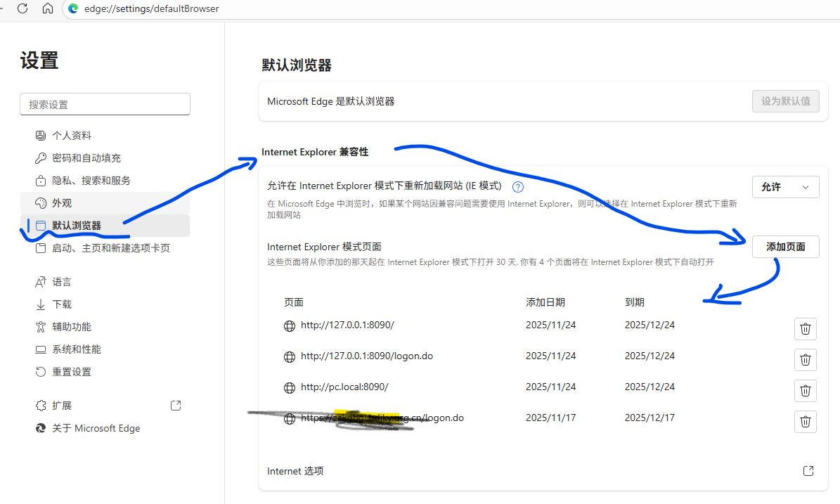840x504 pixels.
Task: Open 启动、主页和新建选项卡页 settings
Action: 110,248
